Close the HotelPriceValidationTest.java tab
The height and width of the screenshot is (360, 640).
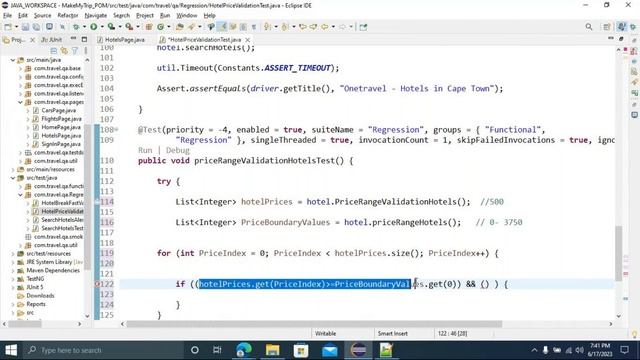(x=247, y=40)
